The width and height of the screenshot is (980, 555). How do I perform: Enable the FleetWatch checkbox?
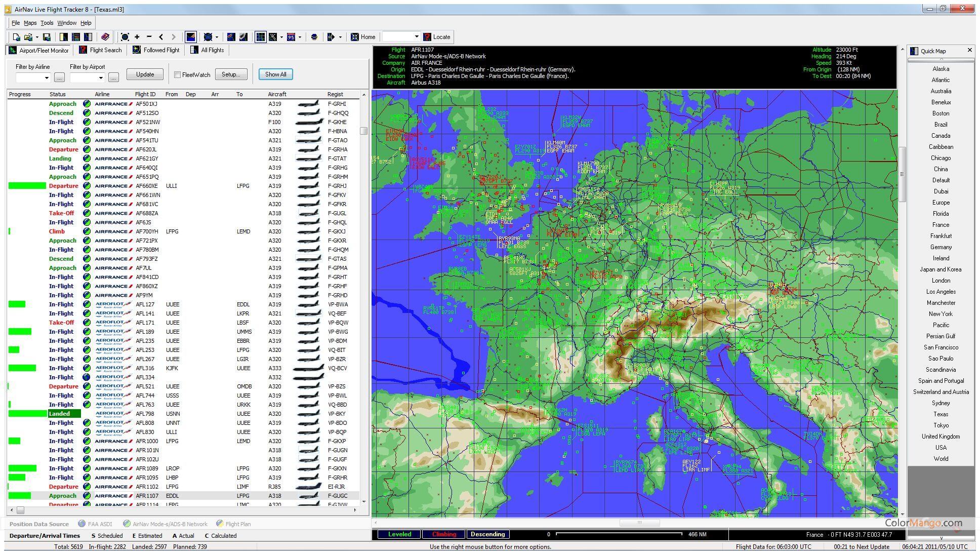[178, 74]
